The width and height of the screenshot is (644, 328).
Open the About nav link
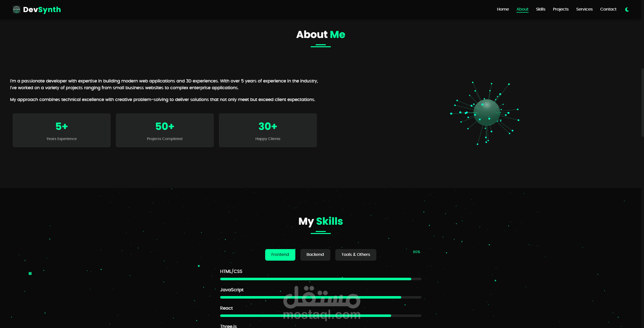(522, 9)
